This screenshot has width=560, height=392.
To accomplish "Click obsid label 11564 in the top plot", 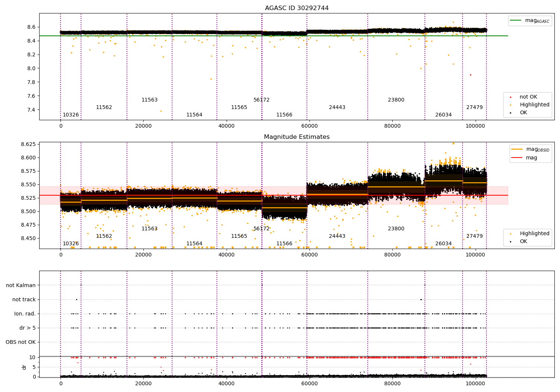I will 194,115.
